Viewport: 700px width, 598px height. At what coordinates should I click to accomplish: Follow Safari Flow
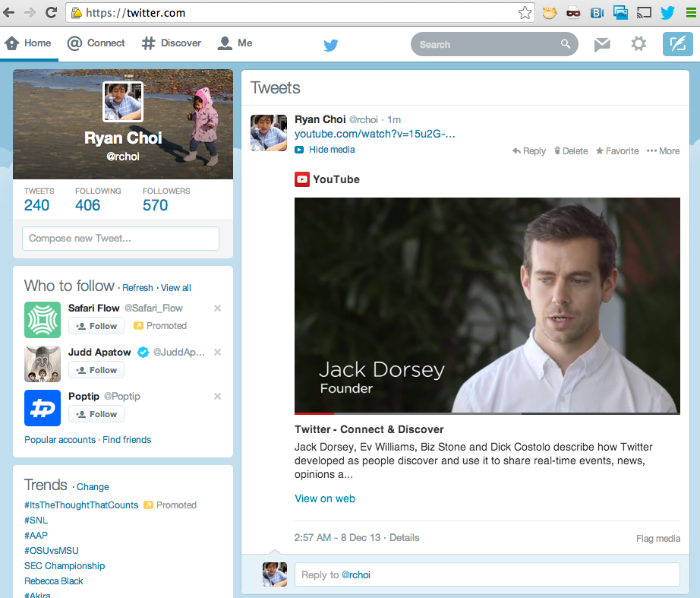pyautogui.click(x=96, y=326)
